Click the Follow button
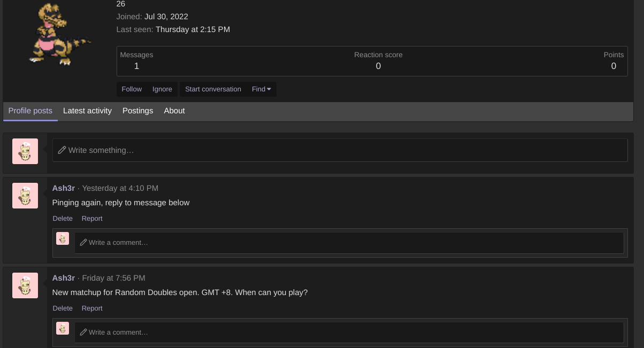 tap(132, 89)
